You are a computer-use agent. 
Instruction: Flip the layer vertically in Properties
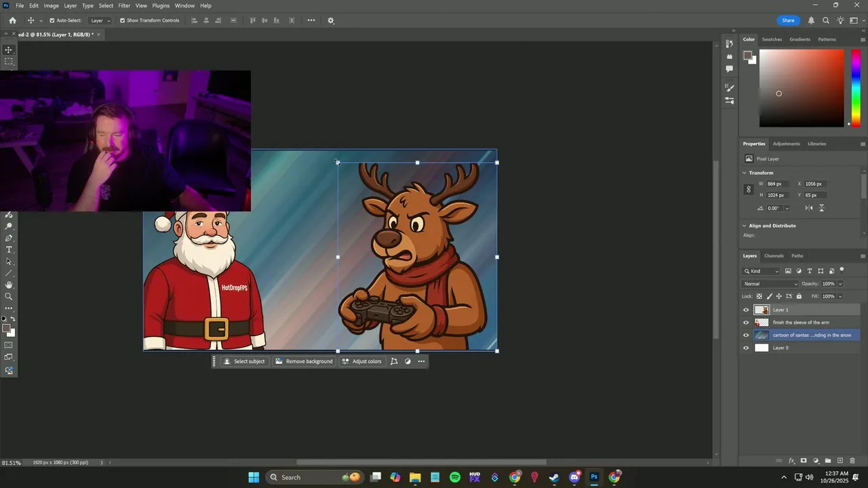pyautogui.click(x=822, y=208)
